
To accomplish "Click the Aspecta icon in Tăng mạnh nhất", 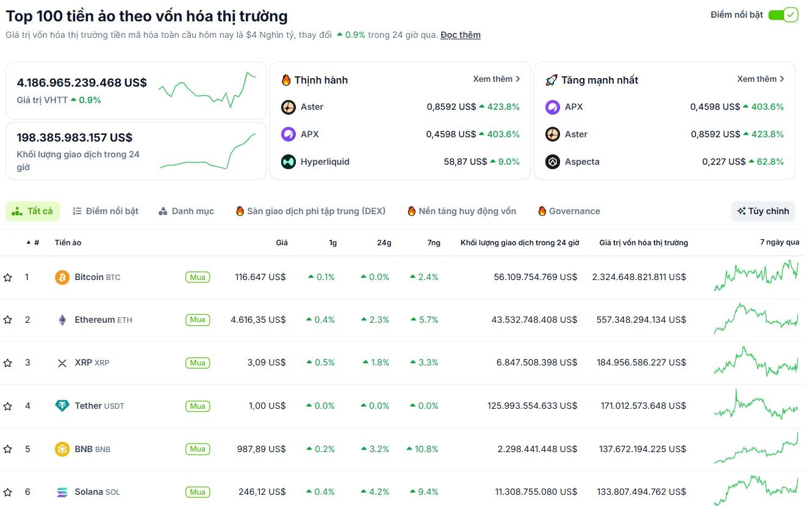I will click(552, 162).
